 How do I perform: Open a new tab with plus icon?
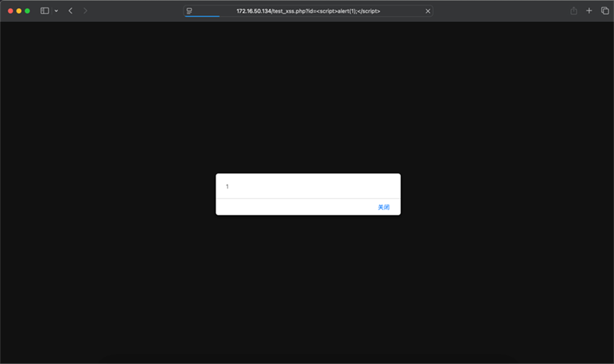coord(589,11)
